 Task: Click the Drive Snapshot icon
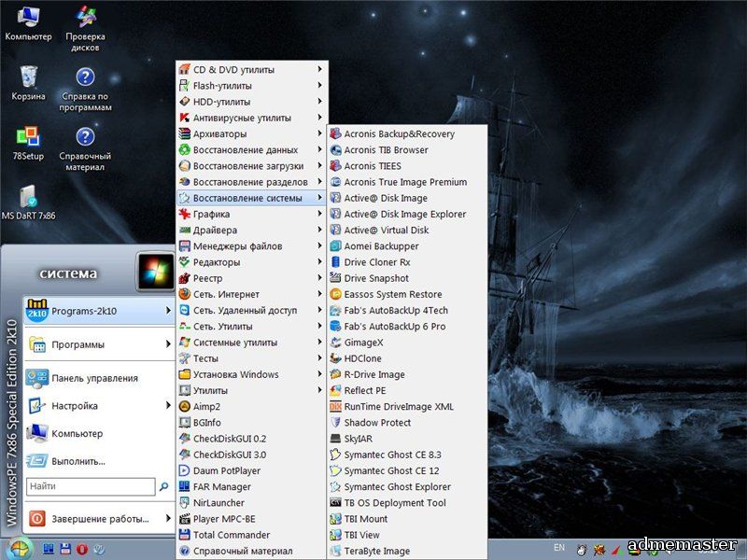pyautogui.click(x=335, y=278)
